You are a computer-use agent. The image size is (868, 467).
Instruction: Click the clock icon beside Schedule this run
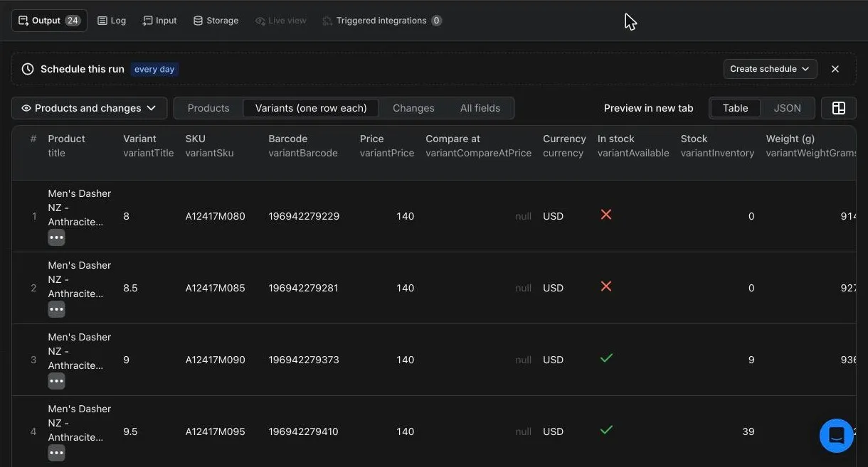(x=28, y=69)
